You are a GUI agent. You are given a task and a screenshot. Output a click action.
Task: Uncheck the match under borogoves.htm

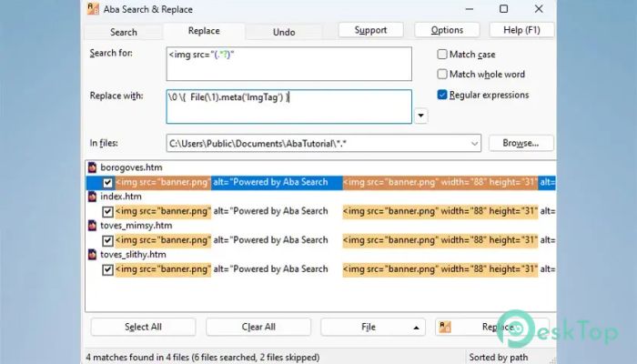click(x=107, y=182)
